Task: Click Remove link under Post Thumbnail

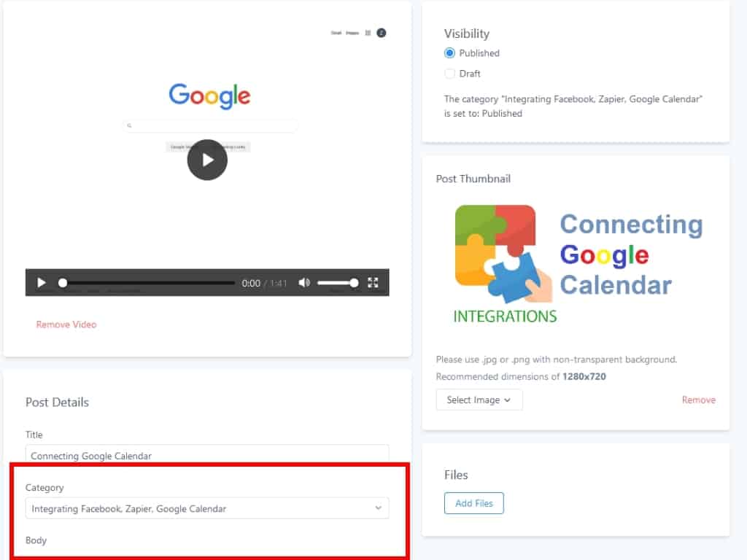Action: tap(698, 400)
